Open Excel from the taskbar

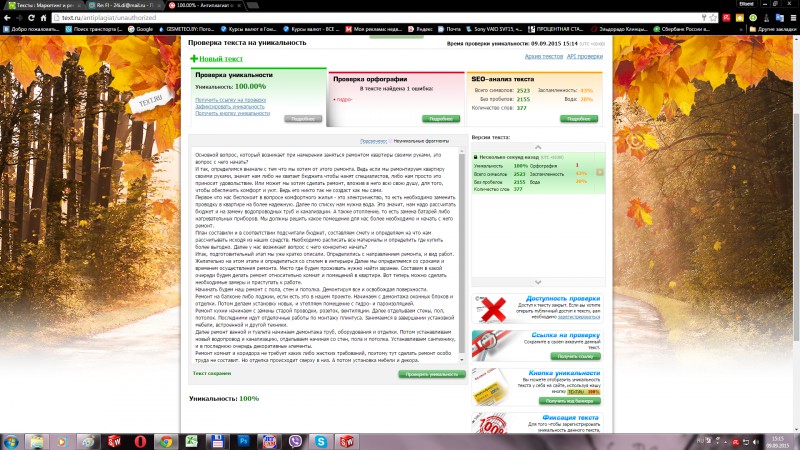[192, 441]
